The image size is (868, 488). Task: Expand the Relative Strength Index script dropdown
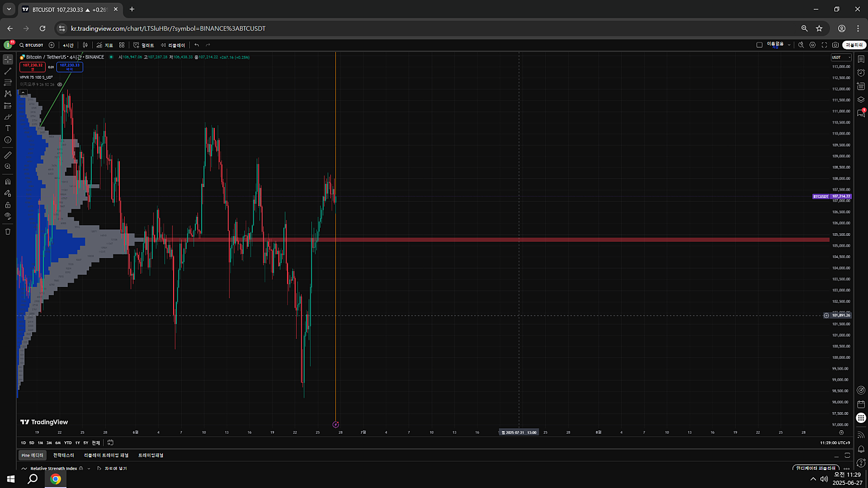(89, 468)
